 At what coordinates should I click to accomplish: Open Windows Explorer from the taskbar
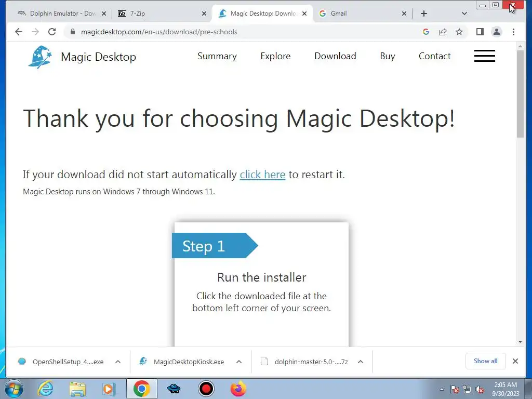click(77, 389)
